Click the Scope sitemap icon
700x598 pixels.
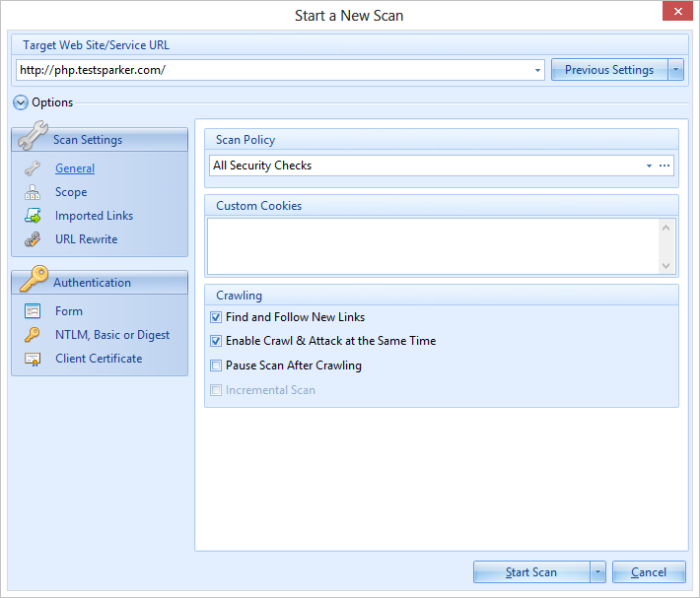pyautogui.click(x=33, y=192)
